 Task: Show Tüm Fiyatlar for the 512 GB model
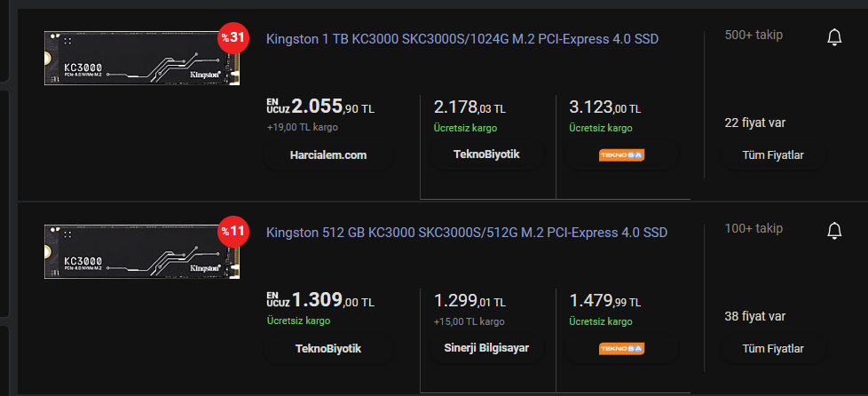tap(773, 349)
